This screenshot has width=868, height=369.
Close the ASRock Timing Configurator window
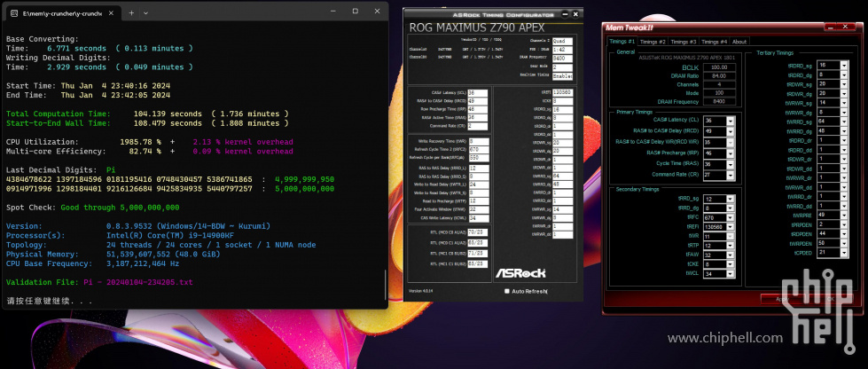575,14
